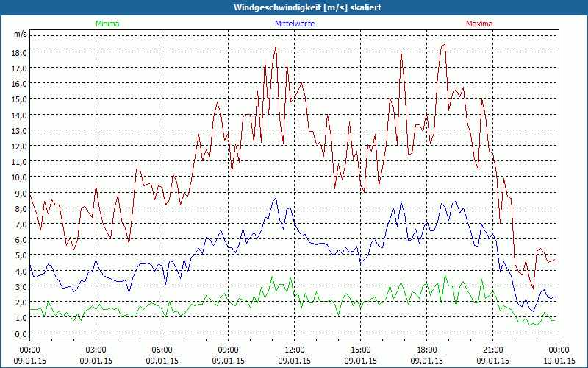Click the "11,0" y-axis value

click(x=21, y=162)
